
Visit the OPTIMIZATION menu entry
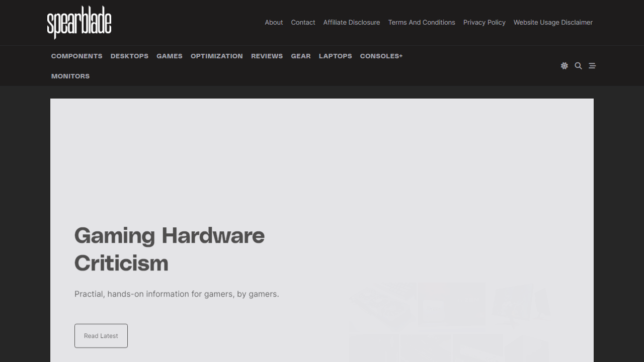(x=216, y=56)
